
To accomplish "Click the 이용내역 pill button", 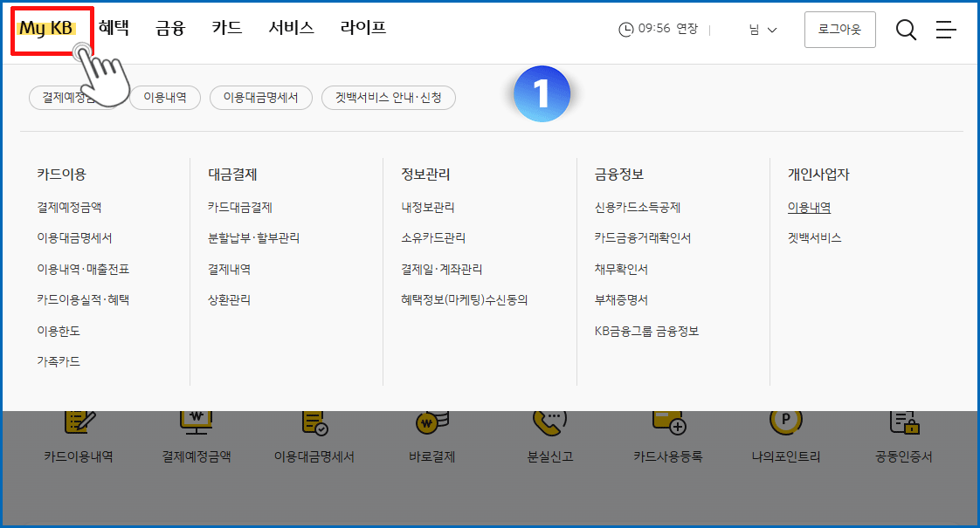I will point(165,98).
